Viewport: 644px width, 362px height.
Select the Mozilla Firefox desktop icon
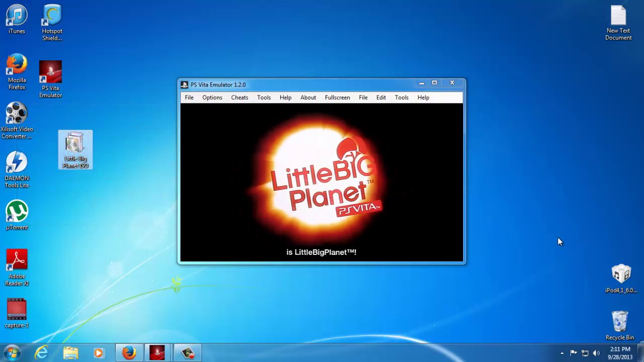click(x=17, y=72)
